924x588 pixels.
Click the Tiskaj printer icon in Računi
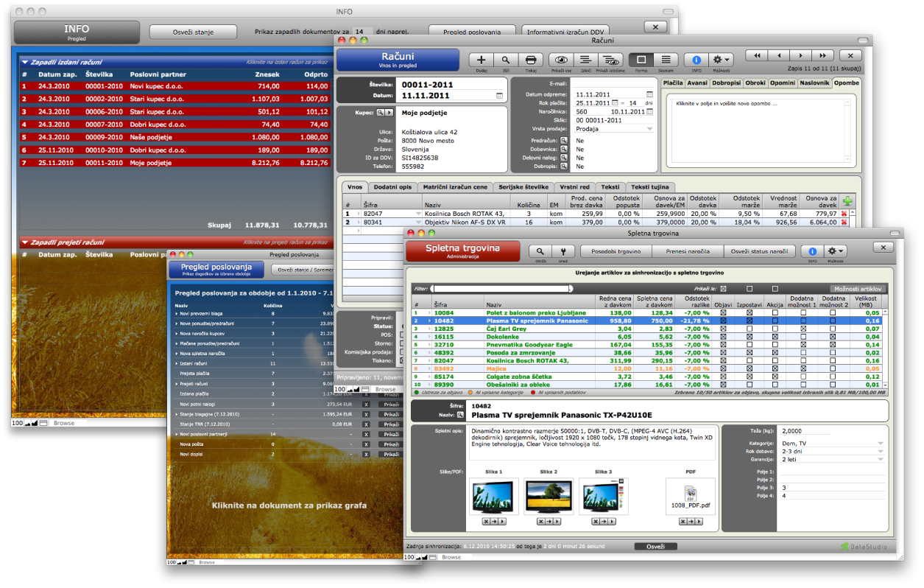(x=529, y=60)
